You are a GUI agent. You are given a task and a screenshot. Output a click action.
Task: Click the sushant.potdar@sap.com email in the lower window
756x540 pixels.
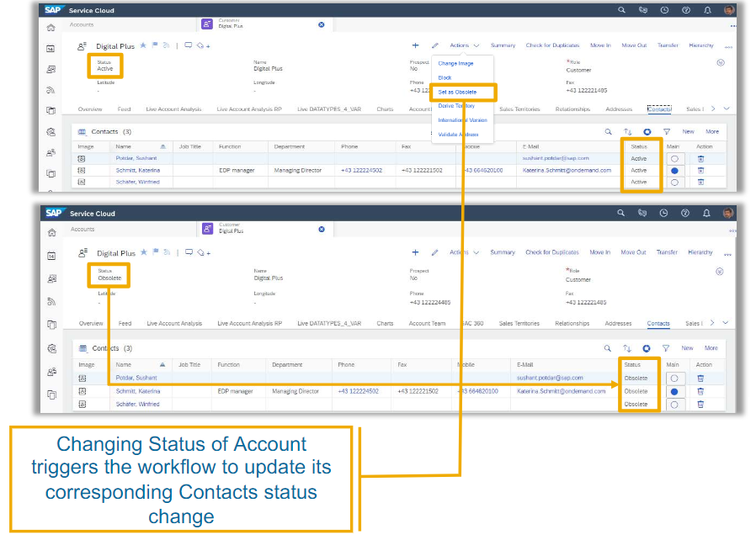550,378
